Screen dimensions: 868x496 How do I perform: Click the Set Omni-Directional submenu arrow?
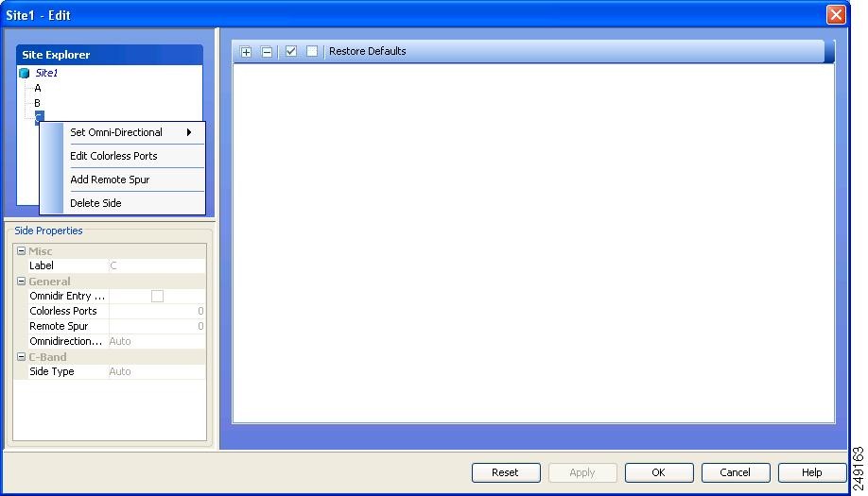coord(189,132)
